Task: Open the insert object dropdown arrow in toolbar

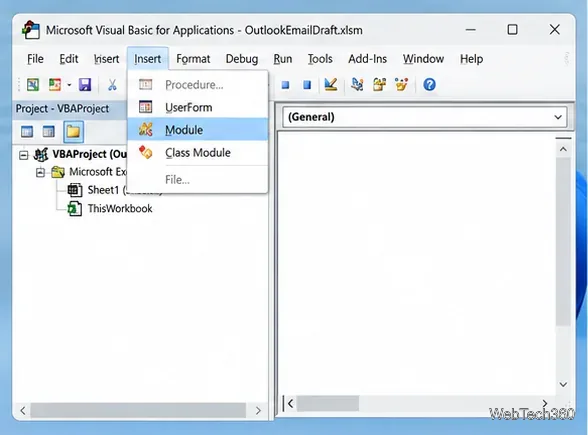Action: click(69, 85)
